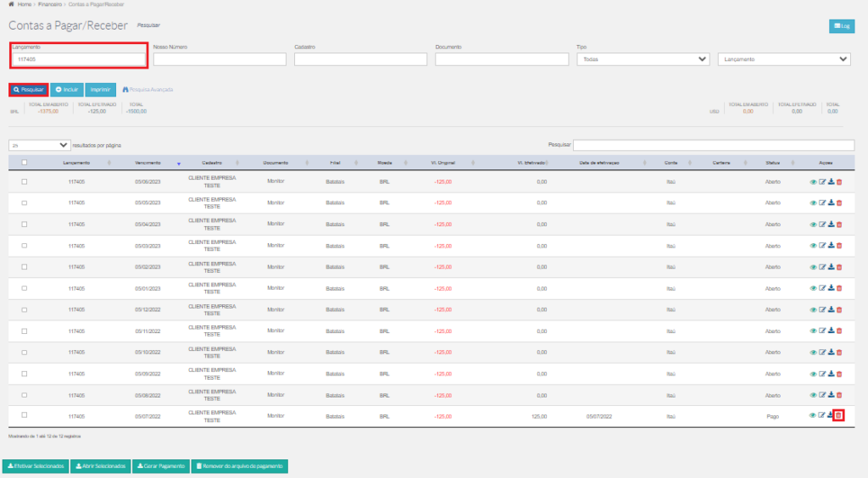Select checkbox for the 05/12/2022 row

(25, 310)
